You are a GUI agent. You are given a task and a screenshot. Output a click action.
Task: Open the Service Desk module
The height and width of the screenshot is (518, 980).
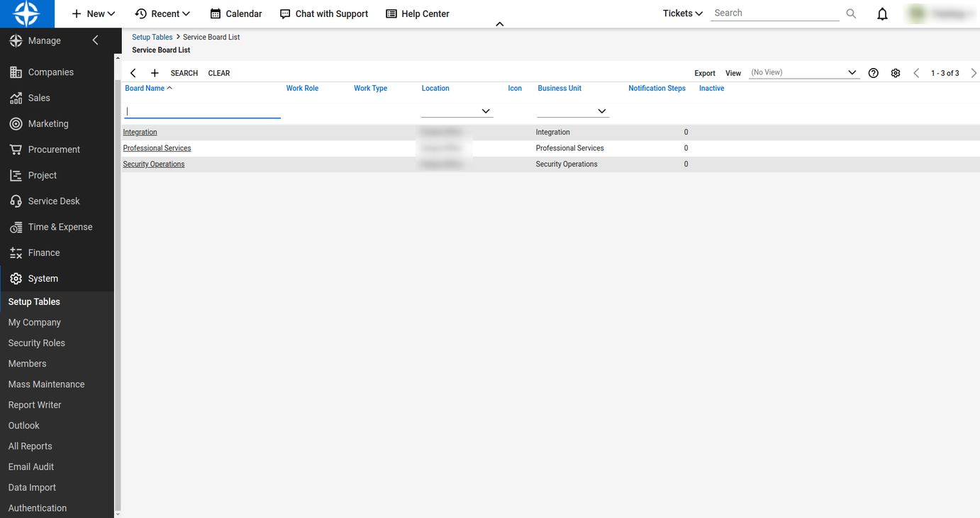click(x=54, y=201)
